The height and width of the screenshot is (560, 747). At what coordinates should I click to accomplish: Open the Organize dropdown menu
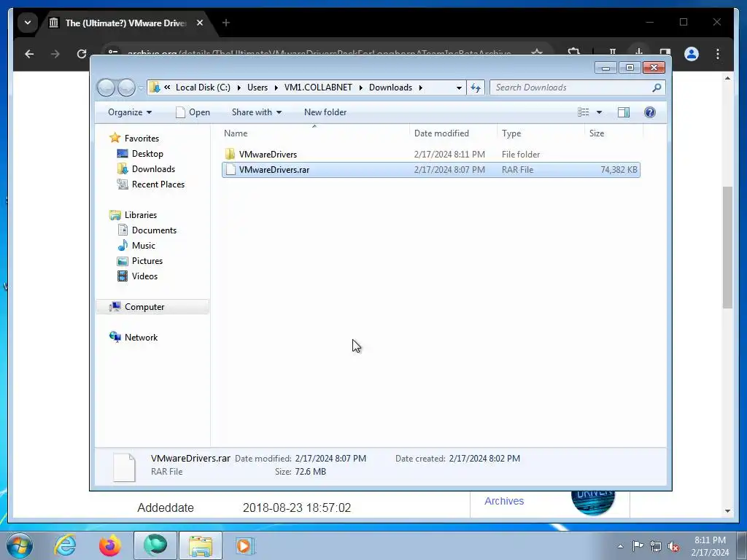tap(130, 112)
